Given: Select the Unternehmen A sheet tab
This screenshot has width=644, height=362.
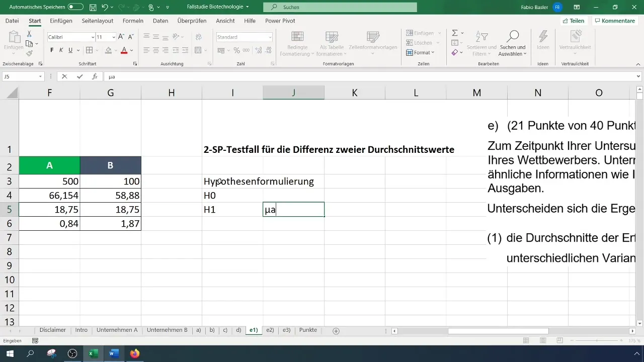Looking at the screenshot, I should pyautogui.click(x=117, y=330).
